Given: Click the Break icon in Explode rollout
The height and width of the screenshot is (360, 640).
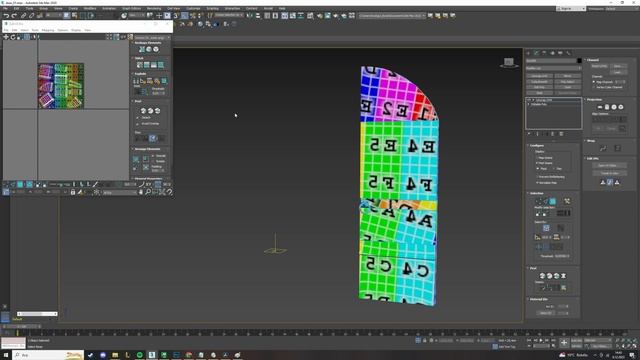Looking at the screenshot, I should pos(136,81).
